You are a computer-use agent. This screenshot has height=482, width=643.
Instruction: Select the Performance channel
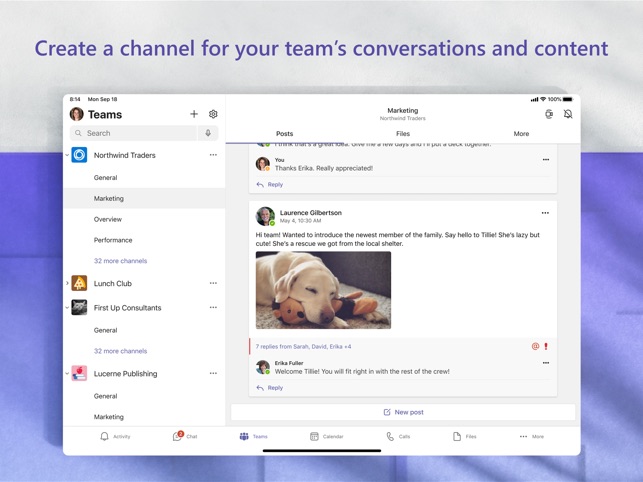pos(144,240)
